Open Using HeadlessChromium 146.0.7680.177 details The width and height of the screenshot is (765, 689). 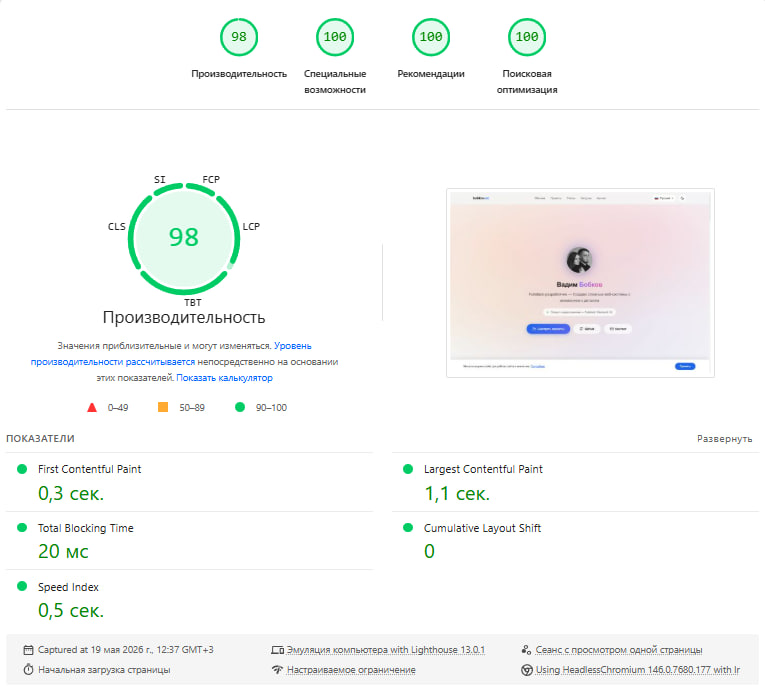(x=638, y=670)
